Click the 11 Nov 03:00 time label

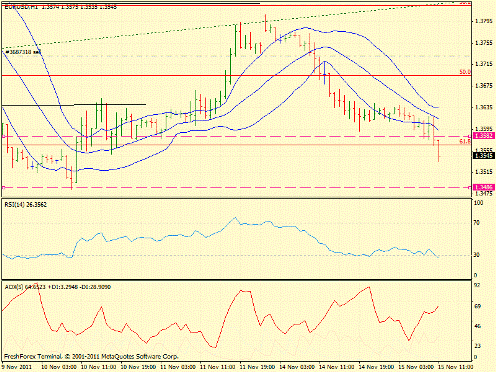pos(177,367)
